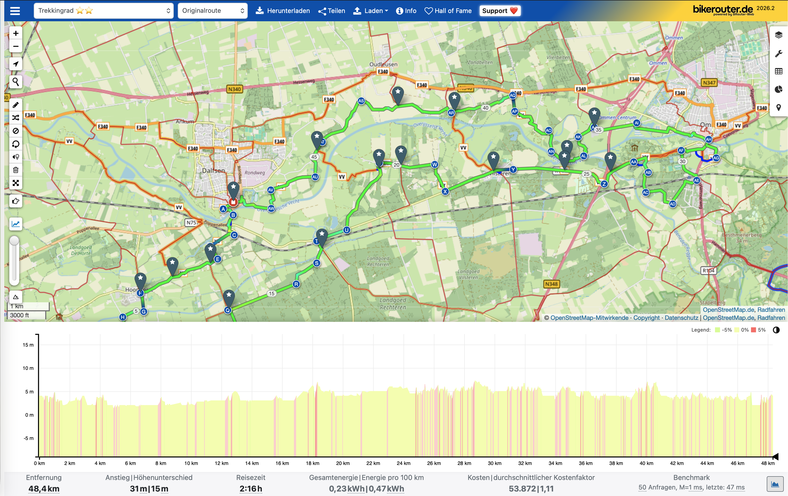788x496 pixels.
Task: Open the map search magnifier
Action: [x=15, y=82]
